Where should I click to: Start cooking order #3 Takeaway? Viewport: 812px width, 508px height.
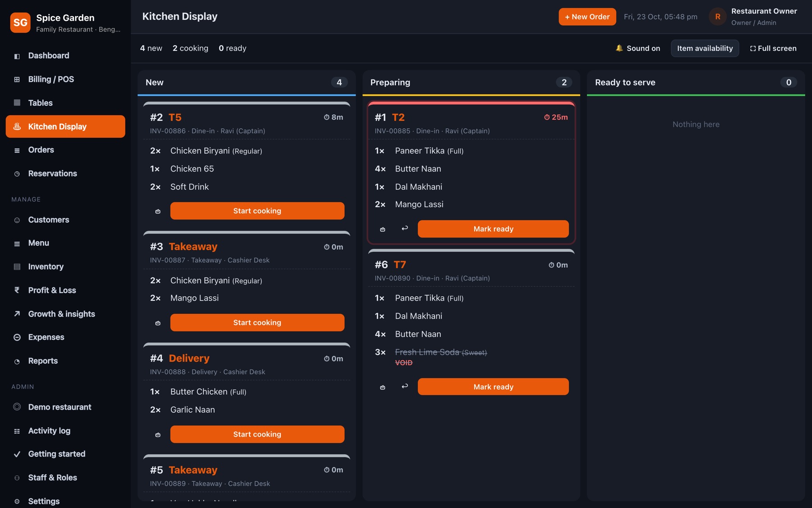click(257, 323)
